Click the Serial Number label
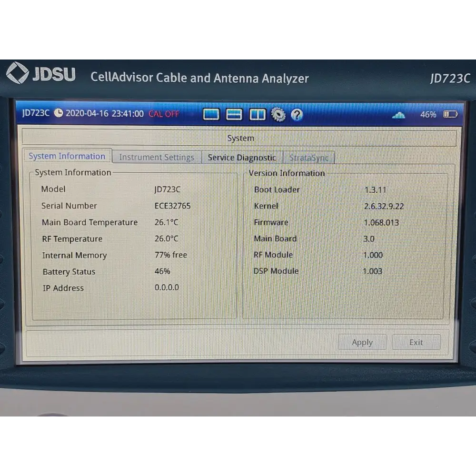 click(x=69, y=206)
